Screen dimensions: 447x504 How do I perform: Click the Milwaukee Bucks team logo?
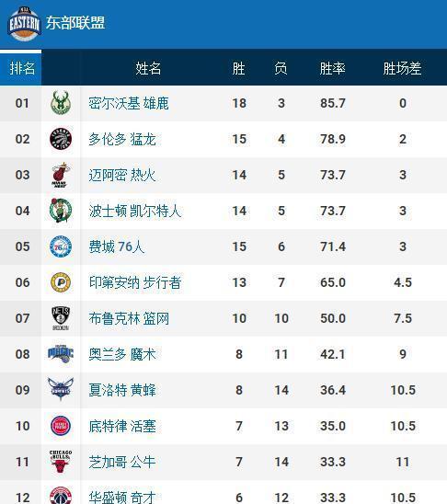61,103
